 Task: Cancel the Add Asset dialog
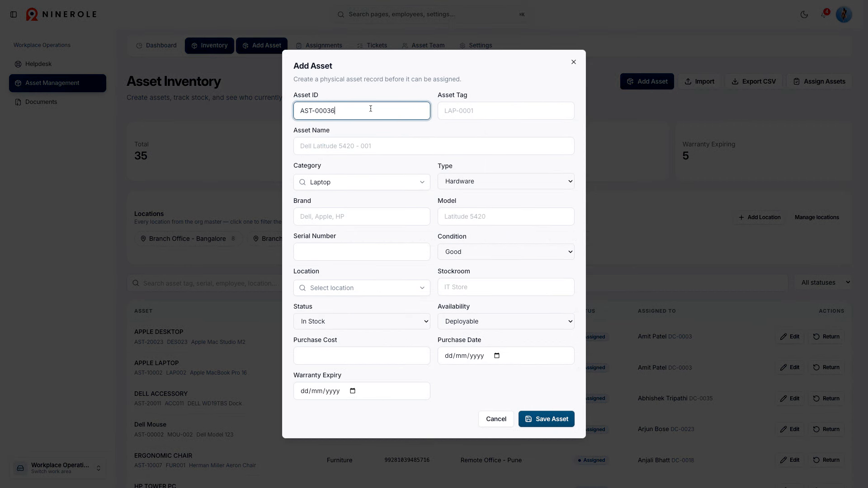496,419
